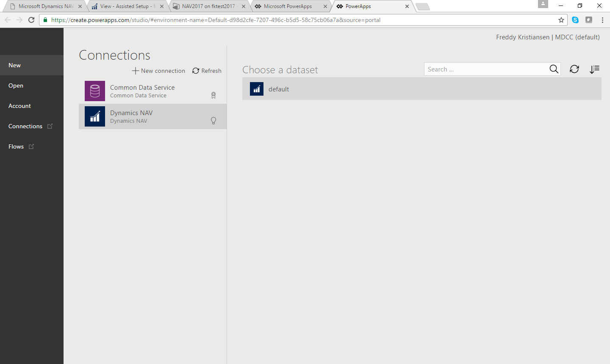
Task: Click the search magnifier icon
Action: (x=554, y=69)
